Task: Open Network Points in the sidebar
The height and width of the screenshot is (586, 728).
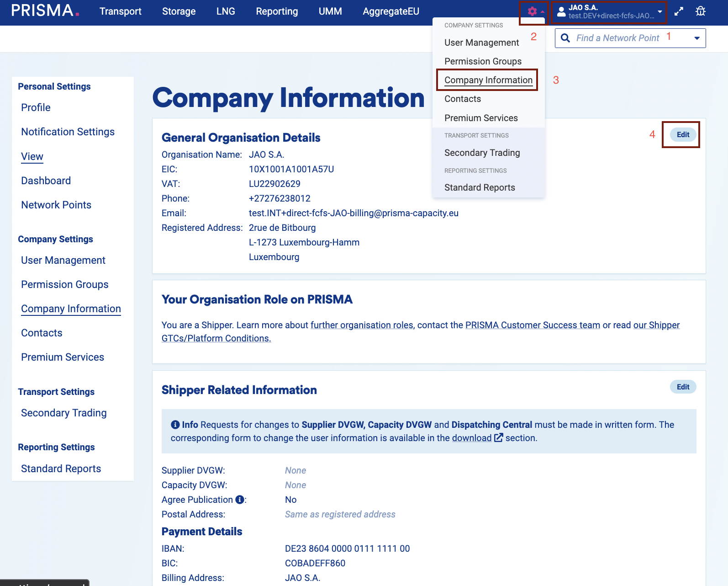Action: [56, 205]
